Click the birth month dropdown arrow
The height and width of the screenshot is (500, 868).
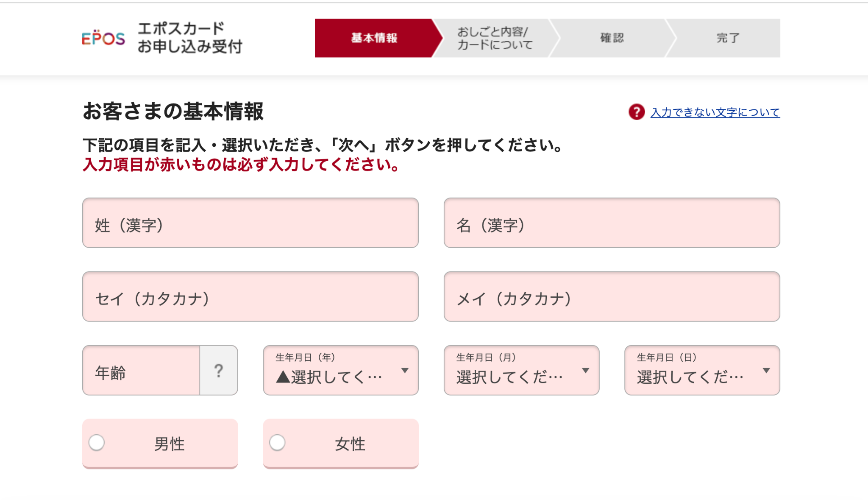[585, 371]
